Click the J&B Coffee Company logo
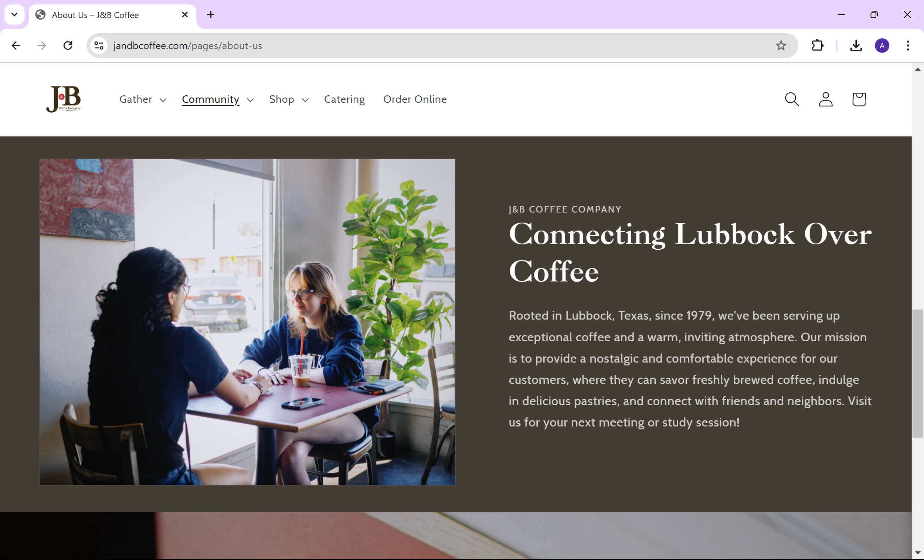This screenshot has width=924, height=560. 63,99
